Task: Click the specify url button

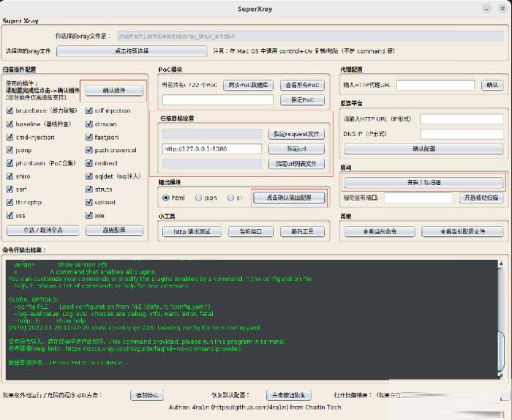Action: tap(296, 149)
